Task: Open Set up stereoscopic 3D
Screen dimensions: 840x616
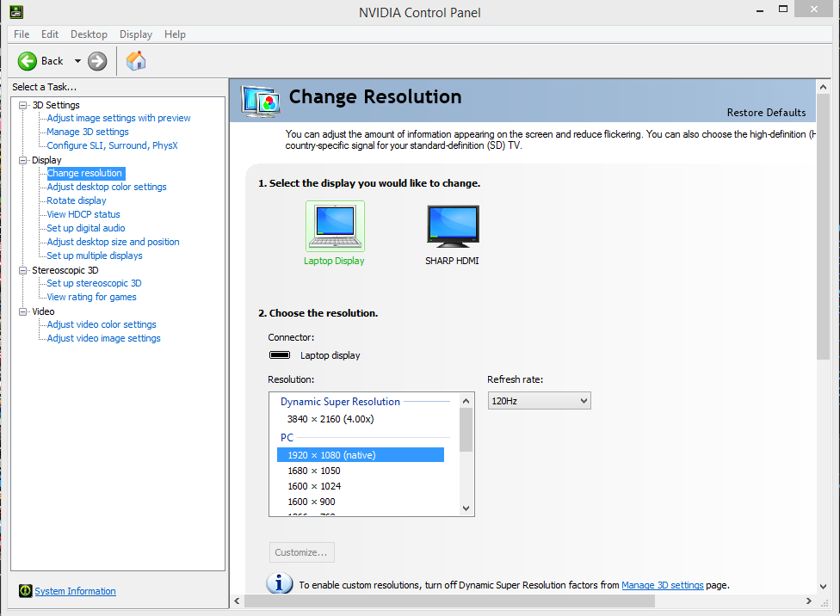Action: tap(94, 283)
